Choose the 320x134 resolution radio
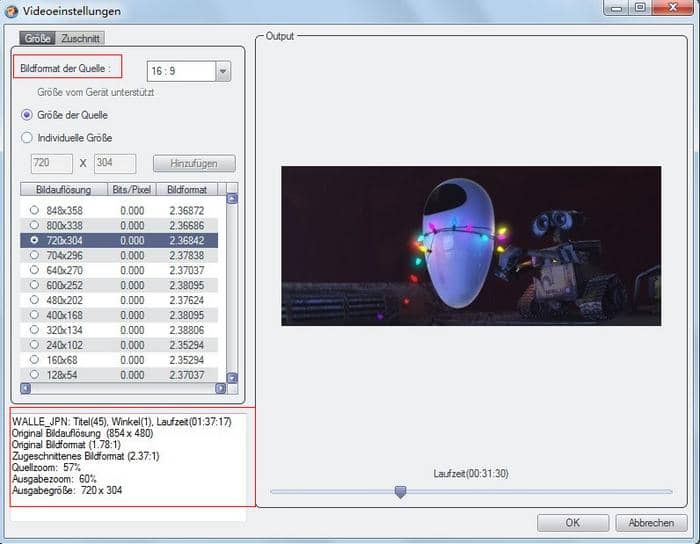The height and width of the screenshot is (544, 700). point(34,329)
